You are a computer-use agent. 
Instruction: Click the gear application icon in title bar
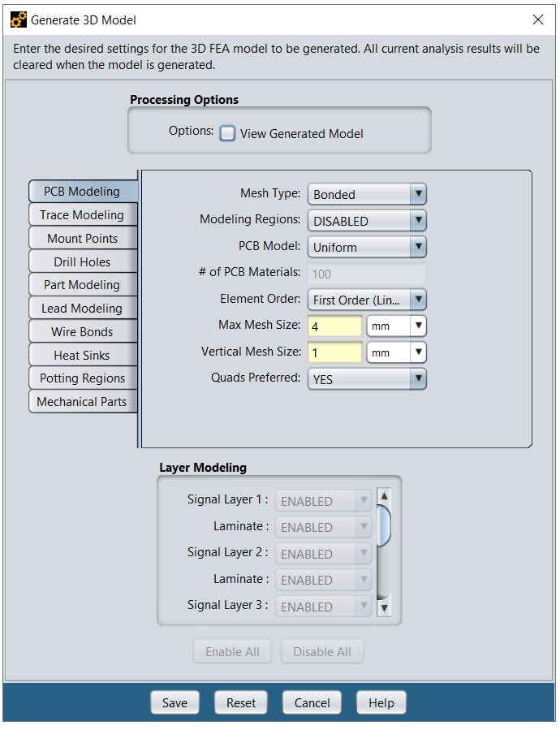pos(18,19)
